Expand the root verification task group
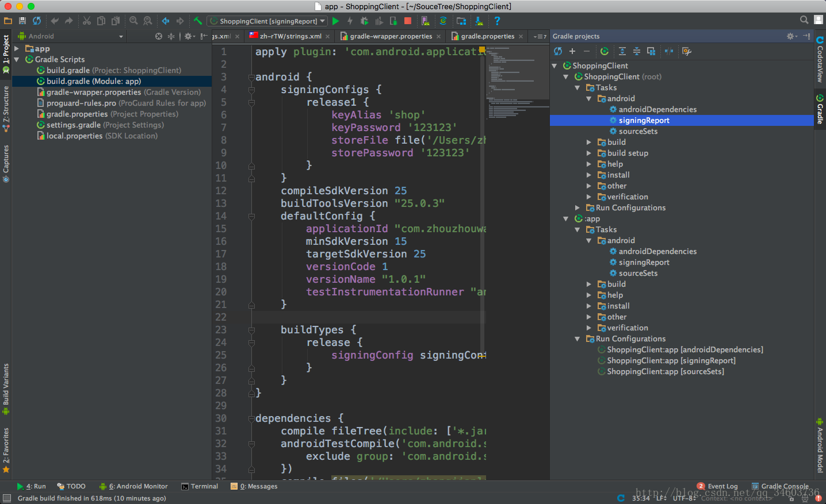Viewport: 826px width, 504px height. coord(588,197)
